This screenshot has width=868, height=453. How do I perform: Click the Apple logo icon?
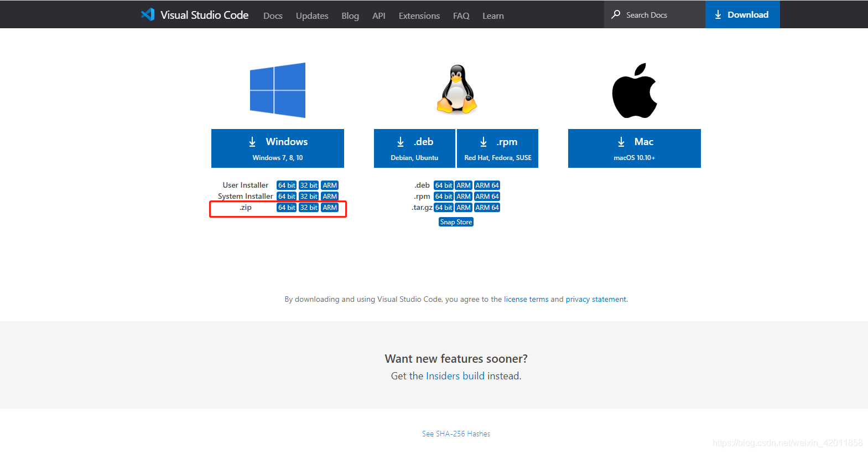(635, 91)
